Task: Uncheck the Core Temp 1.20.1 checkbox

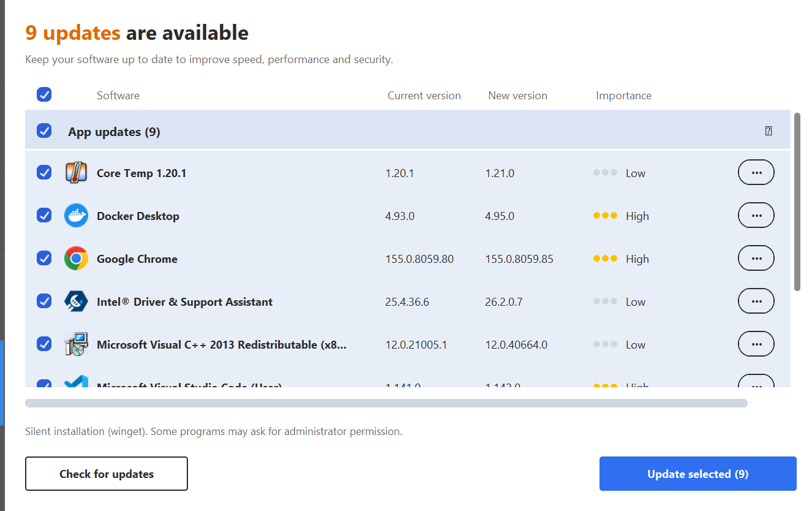Action: [44, 172]
